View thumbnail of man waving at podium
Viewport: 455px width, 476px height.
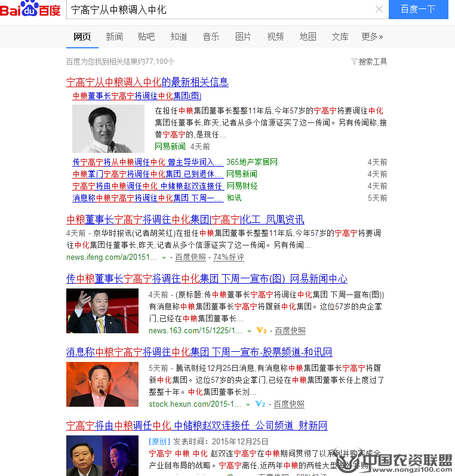tap(102, 311)
